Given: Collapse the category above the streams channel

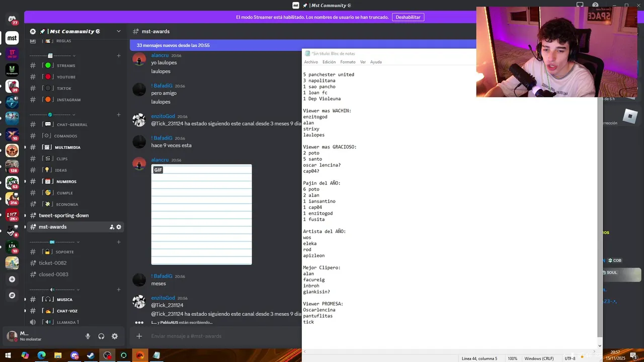Looking at the screenshot, I should (x=53, y=56).
